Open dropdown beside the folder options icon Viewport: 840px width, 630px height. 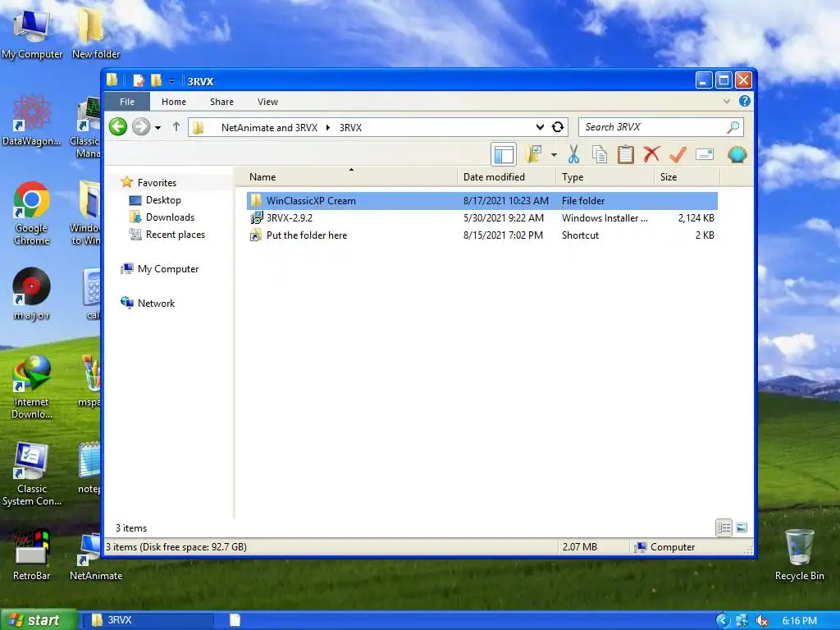coord(554,155)
